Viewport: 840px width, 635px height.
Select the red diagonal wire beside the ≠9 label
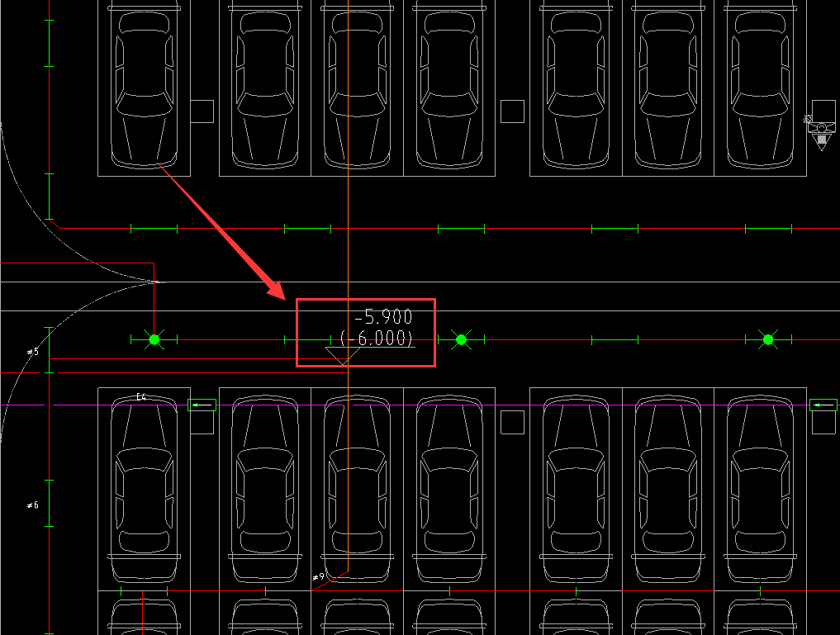point(330,581)
